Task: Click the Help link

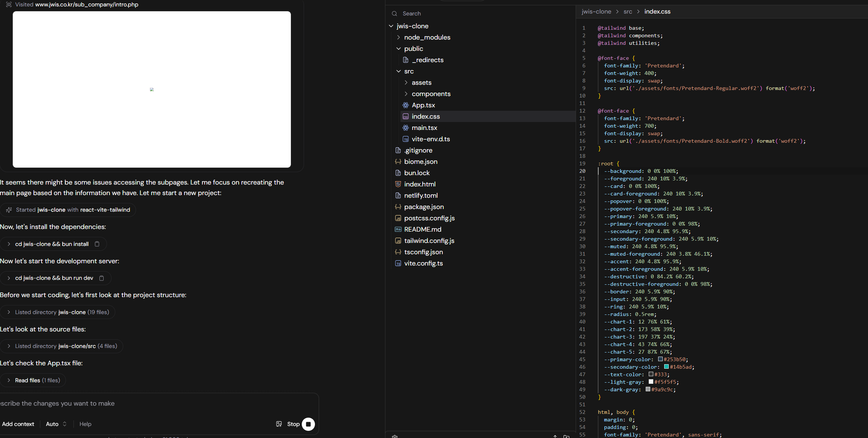Action: point(86,424)
